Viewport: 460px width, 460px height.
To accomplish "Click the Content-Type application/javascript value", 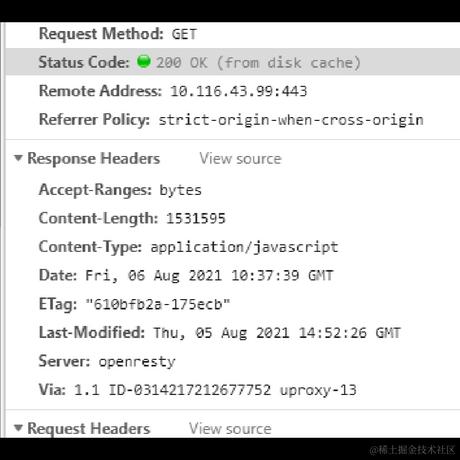I will pos(244,248).
